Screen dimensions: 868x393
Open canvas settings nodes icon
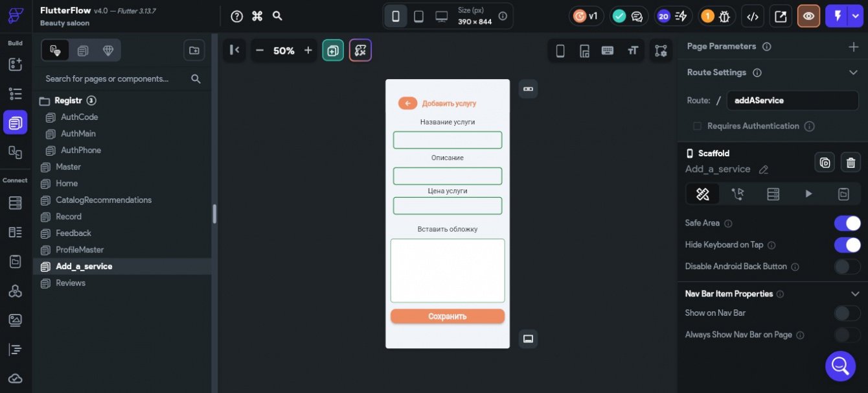click(661, 51)
